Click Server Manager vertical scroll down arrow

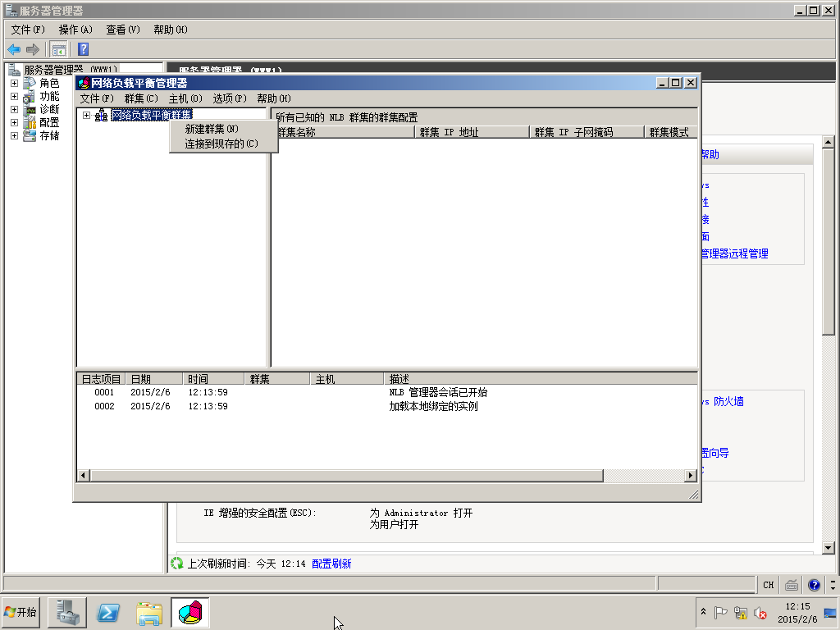point(829,547)
